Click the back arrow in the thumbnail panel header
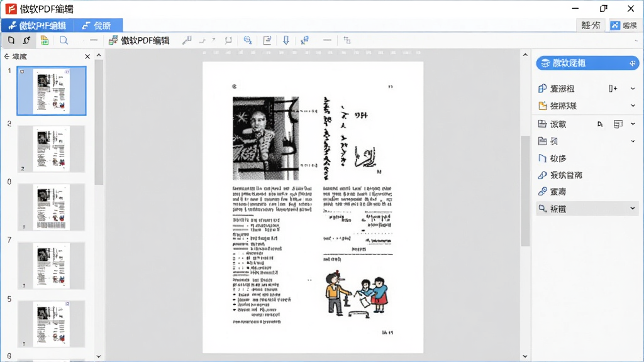 [6, 57]
